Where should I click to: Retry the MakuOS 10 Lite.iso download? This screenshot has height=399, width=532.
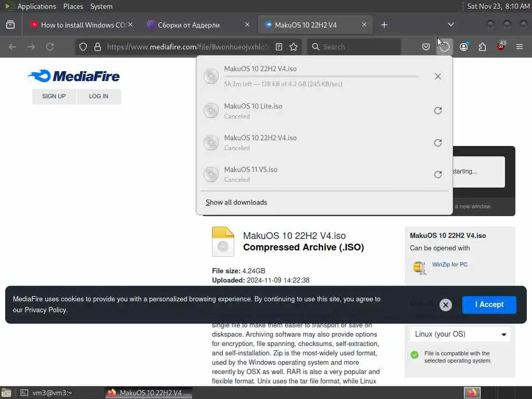click(x=438, y=111)
